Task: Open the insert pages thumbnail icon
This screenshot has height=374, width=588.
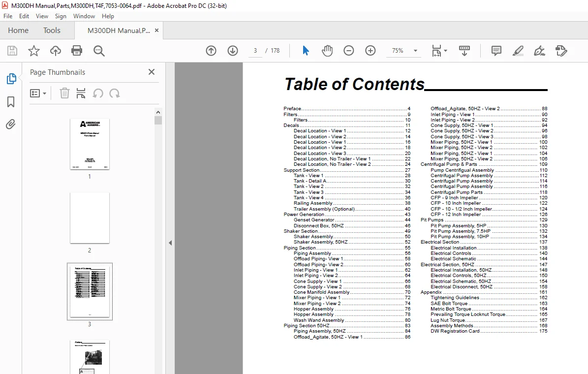Action: pos(81,93)
